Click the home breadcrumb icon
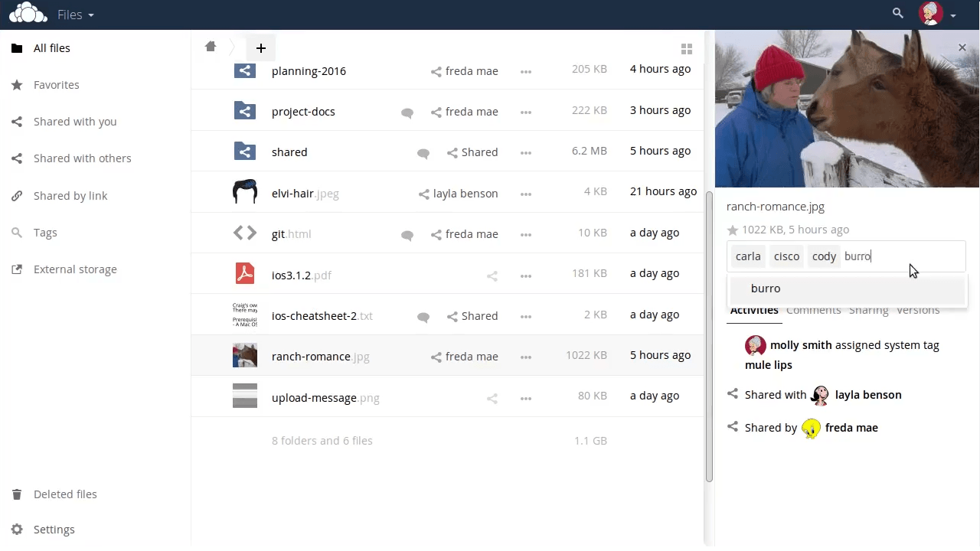This screenshot has height=551, width=980. pos(211,47)
